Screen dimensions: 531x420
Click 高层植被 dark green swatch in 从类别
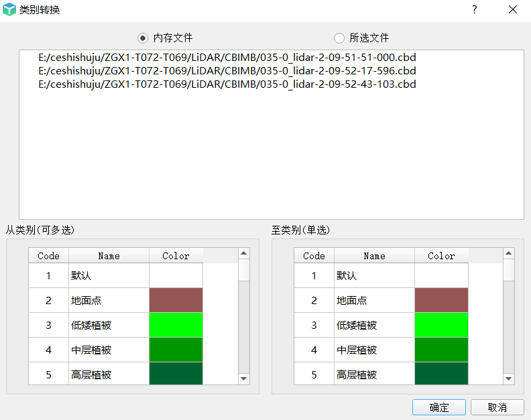click(x=176, y=374)
